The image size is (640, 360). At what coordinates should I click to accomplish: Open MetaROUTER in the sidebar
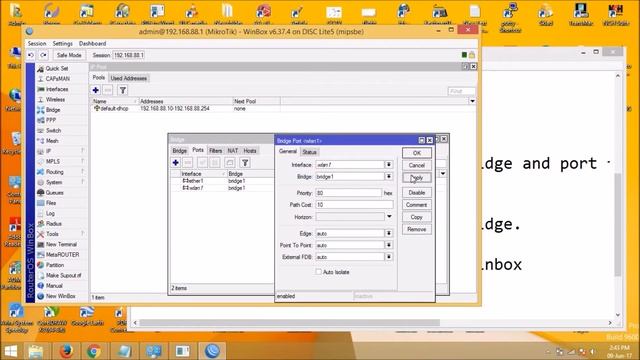tap(62, 255)
